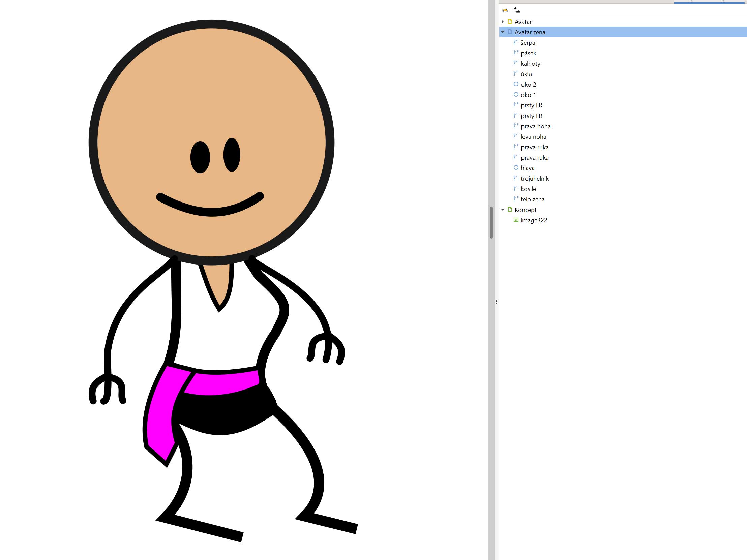The height and width of the screenshot is (560, 747).
Task: Expand the Avatar layer
Action: [503, 22]
